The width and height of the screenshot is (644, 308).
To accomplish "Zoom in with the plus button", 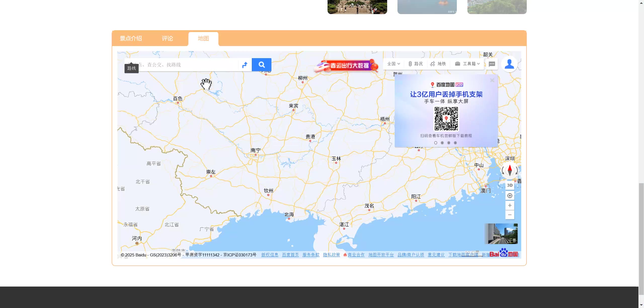I will [510, 205].
